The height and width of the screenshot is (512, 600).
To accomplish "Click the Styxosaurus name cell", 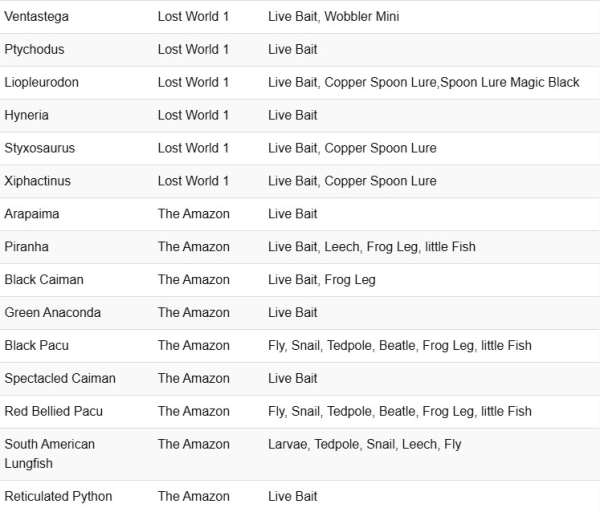I will 40,149.
